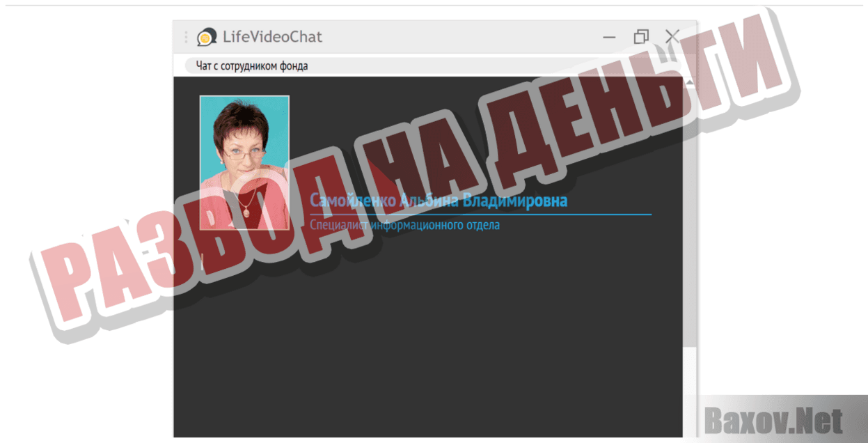The image size is (868, 443).
Task: Click Специалист информационного отдела subtitle
Action: (404, 225)
